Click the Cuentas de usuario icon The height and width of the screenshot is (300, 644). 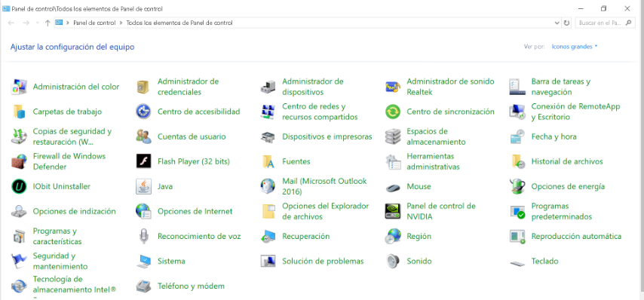[x=143, y=136]
